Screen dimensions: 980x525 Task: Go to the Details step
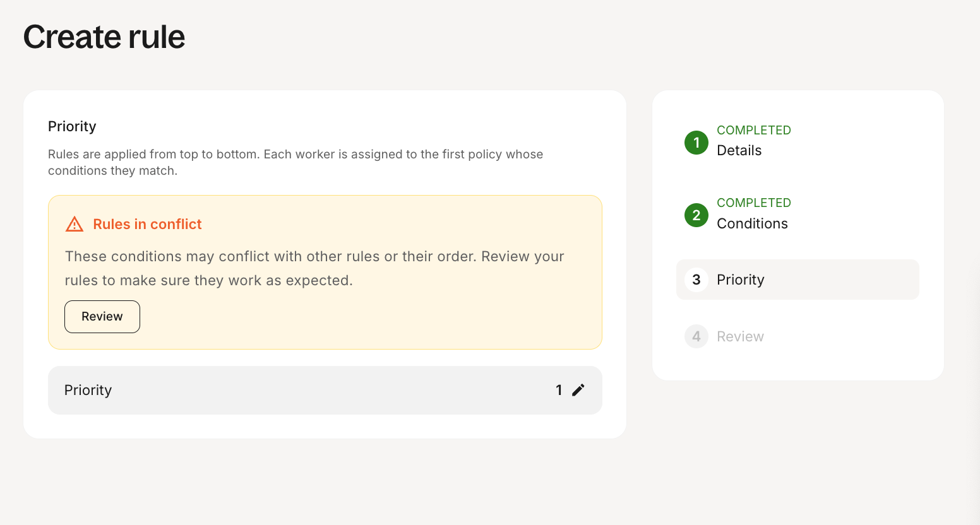tap(739, 151)
